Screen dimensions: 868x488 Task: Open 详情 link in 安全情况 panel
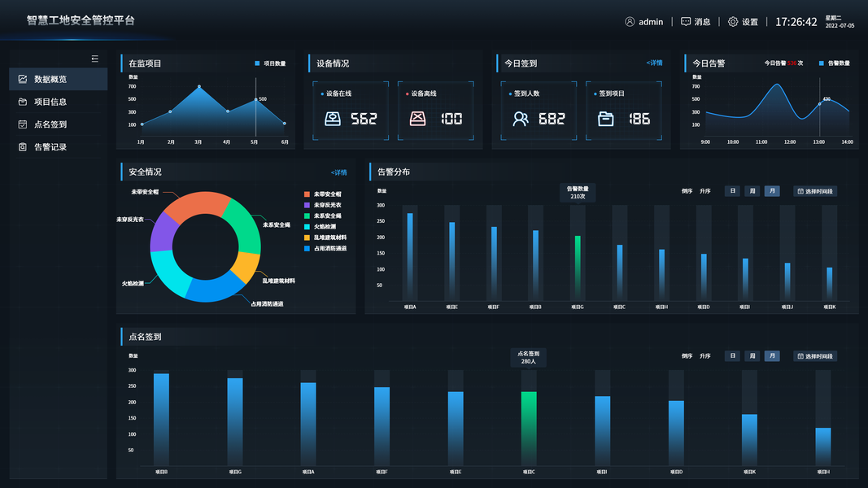pos(338,172)
